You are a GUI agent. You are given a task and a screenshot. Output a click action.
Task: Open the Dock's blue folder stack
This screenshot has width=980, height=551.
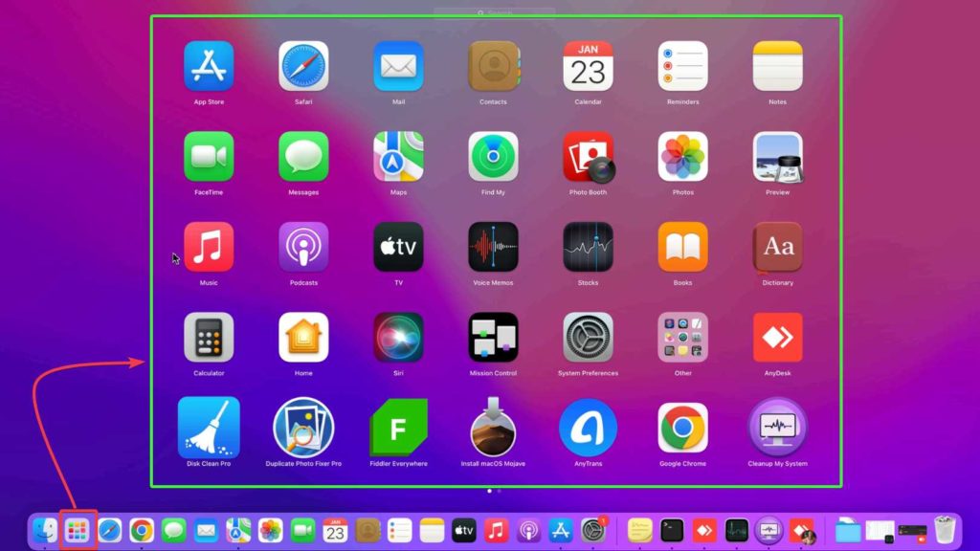point(848,531)
